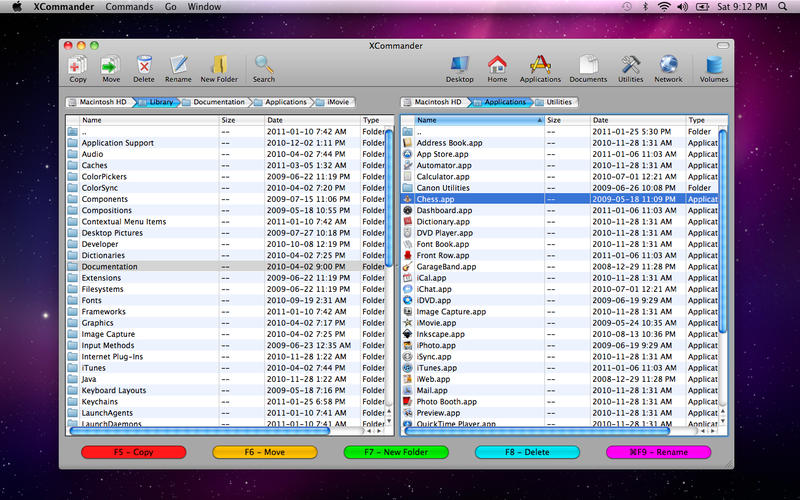The width and height of the screenshot is (800, 500).
Task: Select Preview.app in right pane
Action: pyautogui.click(x=560, y=413)
